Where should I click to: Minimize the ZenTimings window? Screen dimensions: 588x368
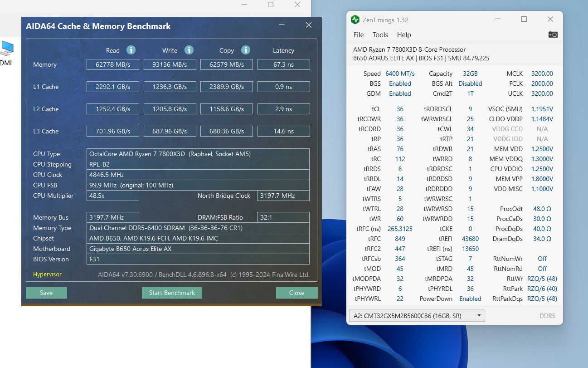pos(498,19)
